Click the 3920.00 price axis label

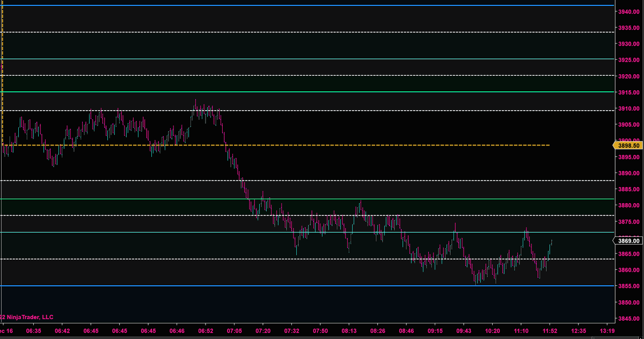(629, 76)
